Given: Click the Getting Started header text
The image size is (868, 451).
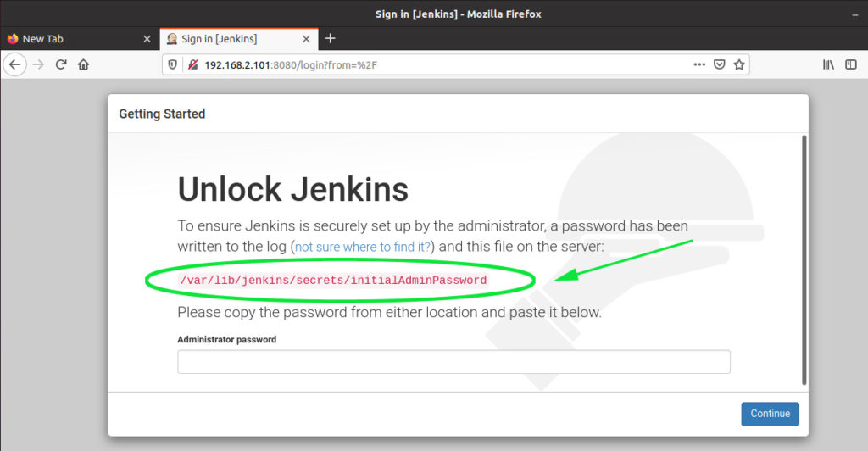Looking at the screenshot, I should pyautogui.click(x=162, y=114).
